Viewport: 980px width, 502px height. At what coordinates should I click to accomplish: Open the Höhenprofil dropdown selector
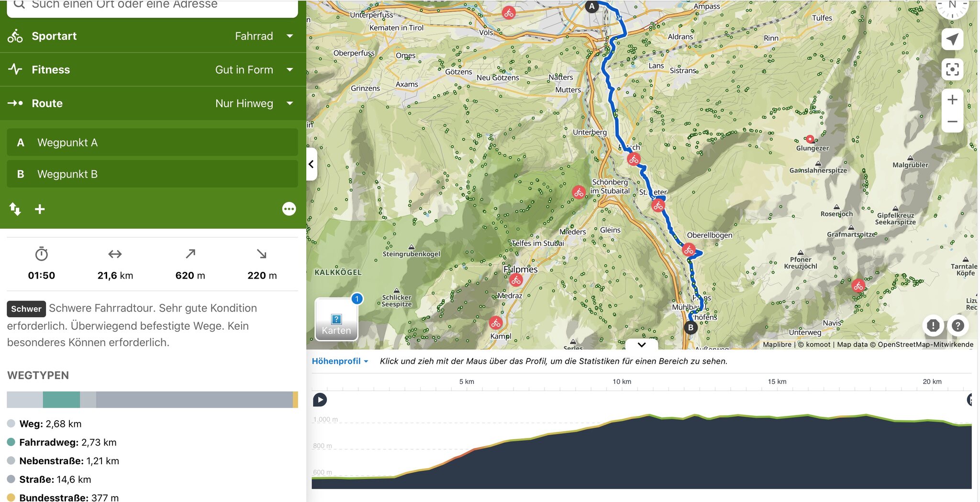(340, 361)
